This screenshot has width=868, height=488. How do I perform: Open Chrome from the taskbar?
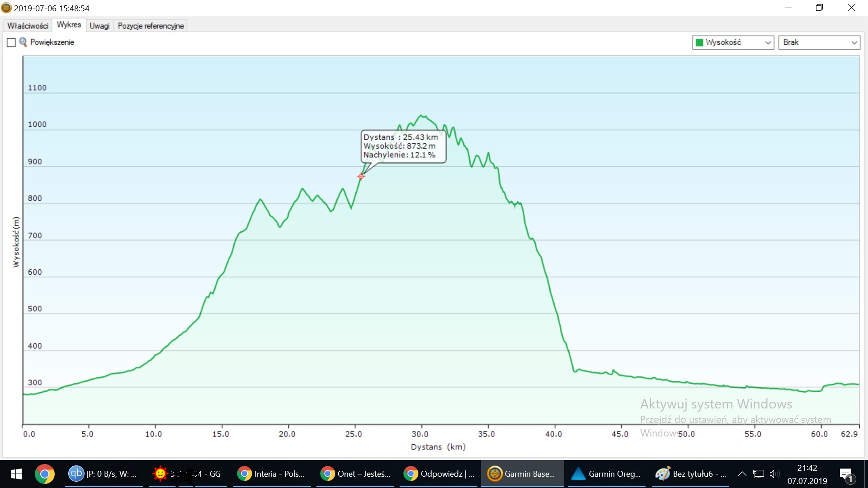click(x=44, y=474)
